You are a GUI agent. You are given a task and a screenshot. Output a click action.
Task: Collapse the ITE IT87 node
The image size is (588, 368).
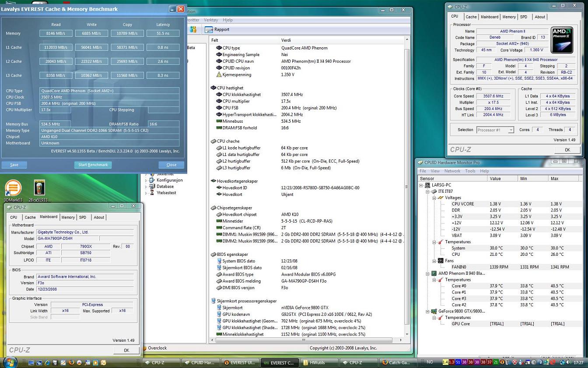428,191
